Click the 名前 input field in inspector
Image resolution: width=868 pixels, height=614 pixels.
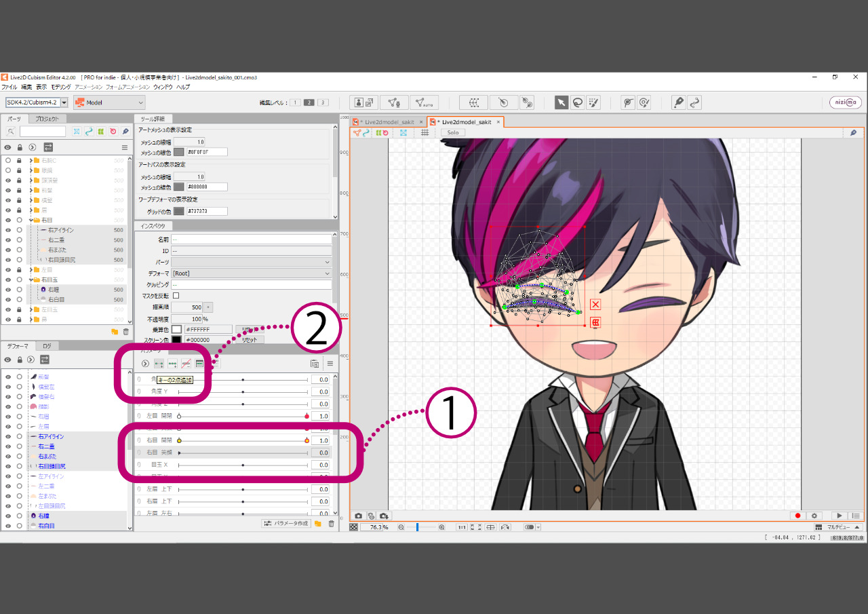(x=251, y=239)
